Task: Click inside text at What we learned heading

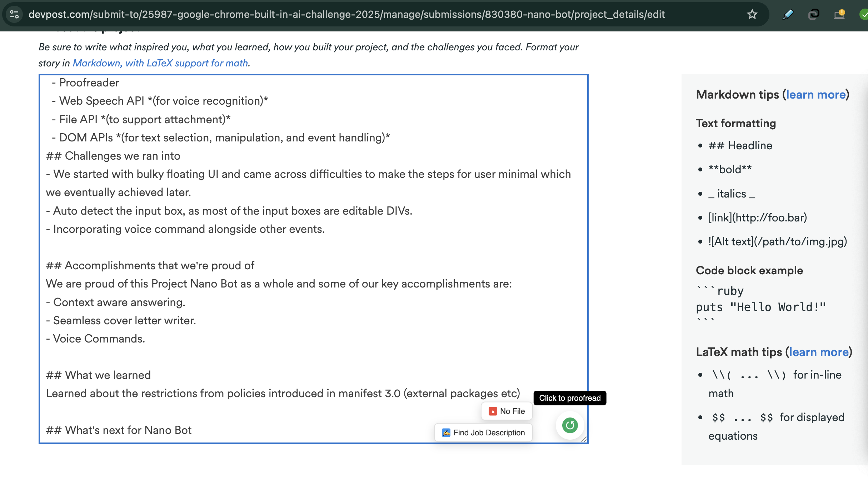Action: (x=108, y=375)
